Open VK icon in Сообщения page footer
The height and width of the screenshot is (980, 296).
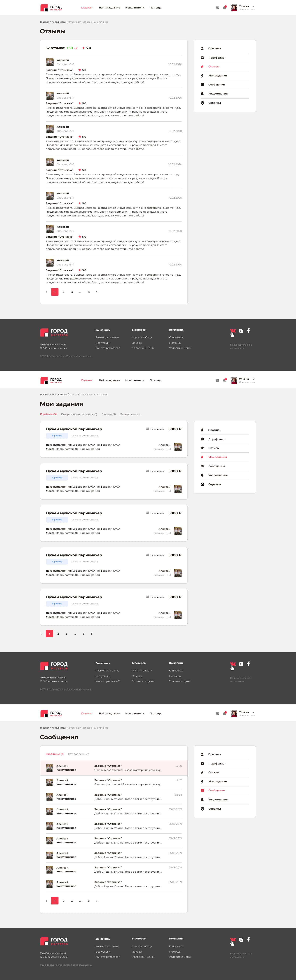233,939
